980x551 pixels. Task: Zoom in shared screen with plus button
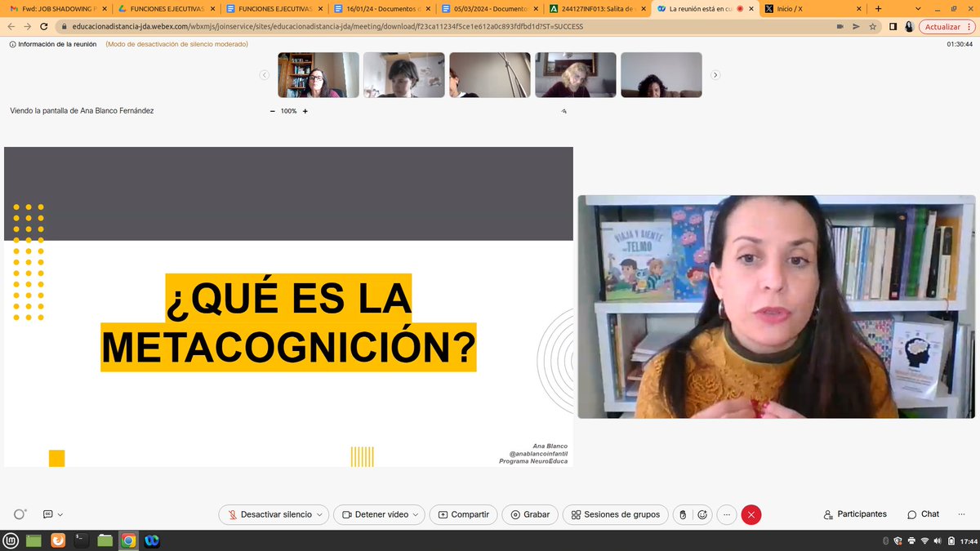click(x=305, y=111)
